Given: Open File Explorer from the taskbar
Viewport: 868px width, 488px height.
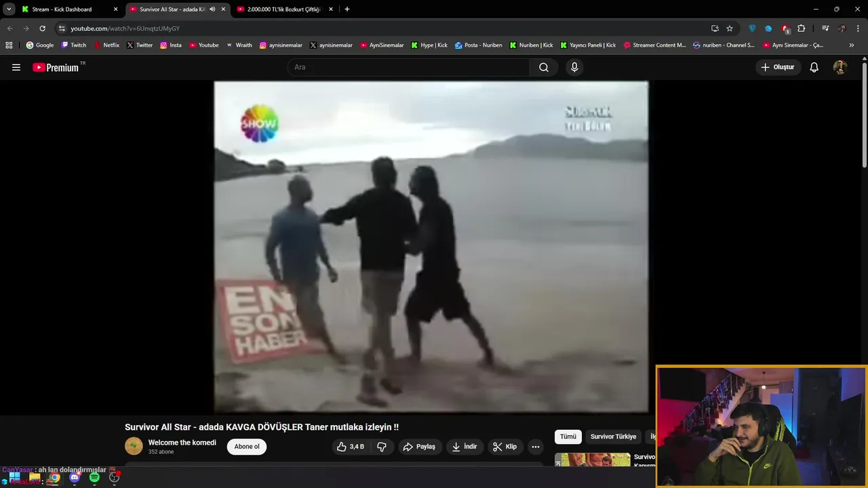Looking at the screenshot, I should [x=35, y=478].
